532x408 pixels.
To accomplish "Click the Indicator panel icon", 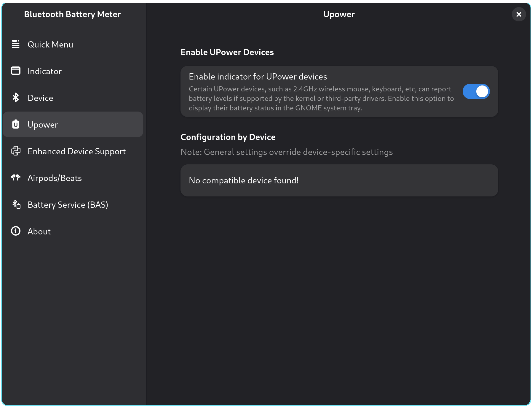I will [x=16, y=71].
